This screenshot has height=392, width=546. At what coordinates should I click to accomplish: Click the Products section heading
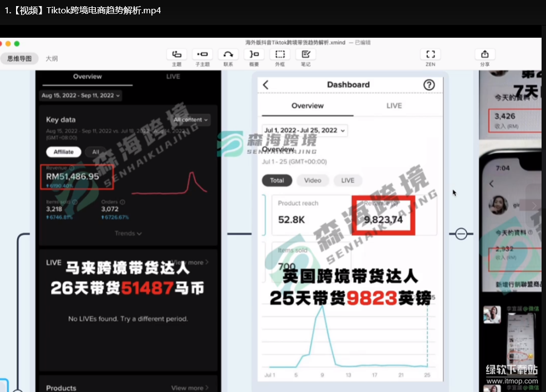[61, 388]
